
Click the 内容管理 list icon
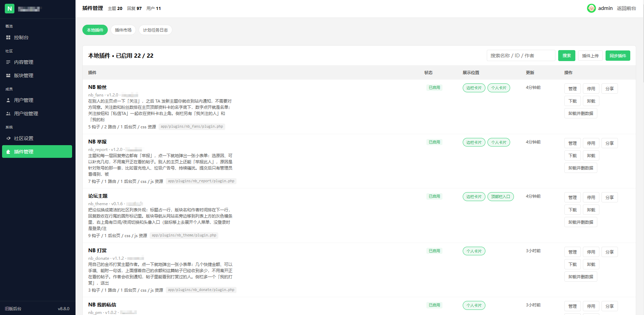pyautogui.click(x=8, y=62)
